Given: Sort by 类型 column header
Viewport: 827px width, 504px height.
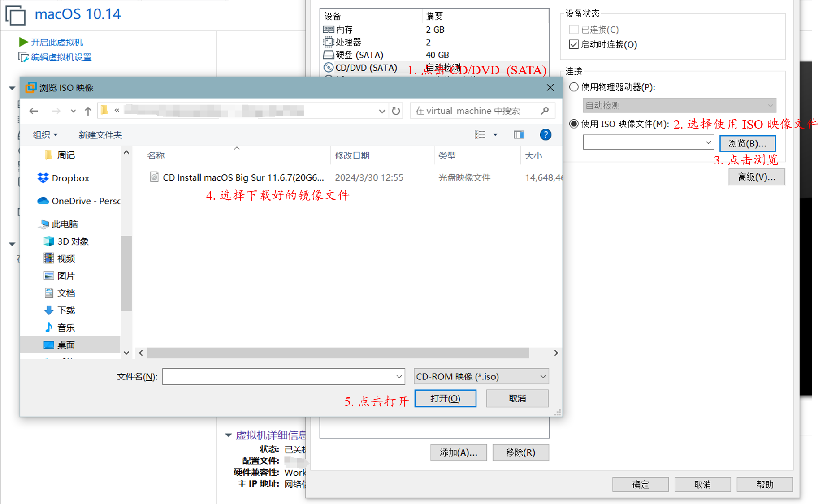Looking at the screenshot, I should [447, 155].
